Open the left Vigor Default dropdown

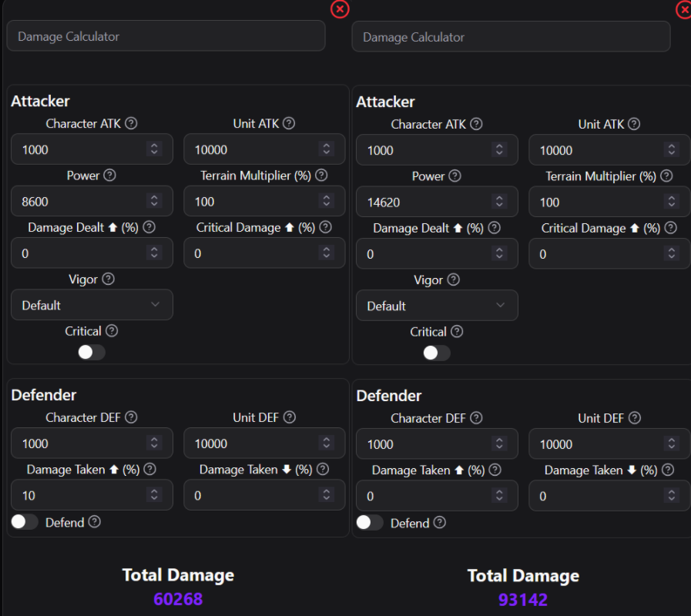(92, 304)
